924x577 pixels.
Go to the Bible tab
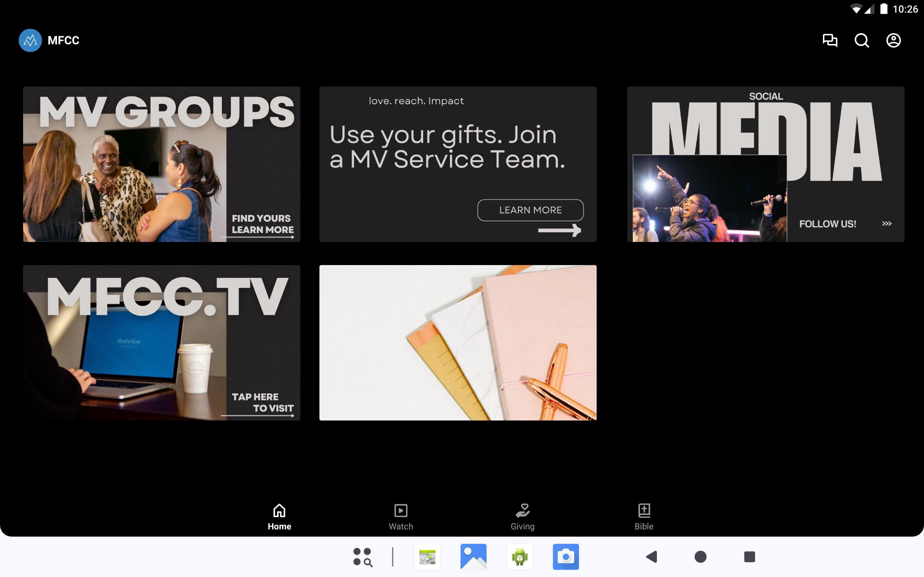(x=644, y=517)
